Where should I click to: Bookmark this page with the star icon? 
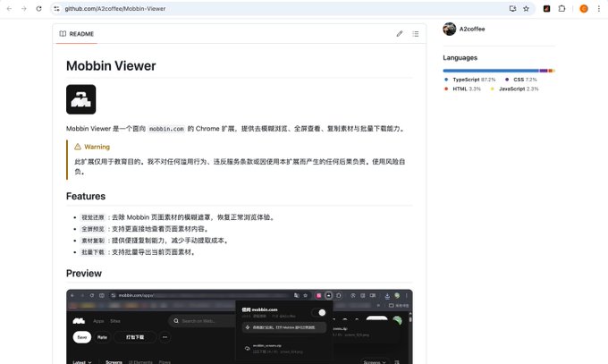click(526, 9)
